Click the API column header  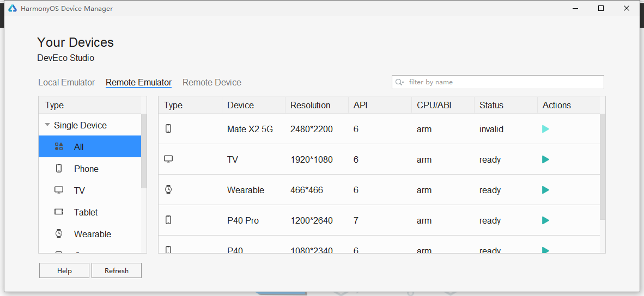(x=380, y=105)
